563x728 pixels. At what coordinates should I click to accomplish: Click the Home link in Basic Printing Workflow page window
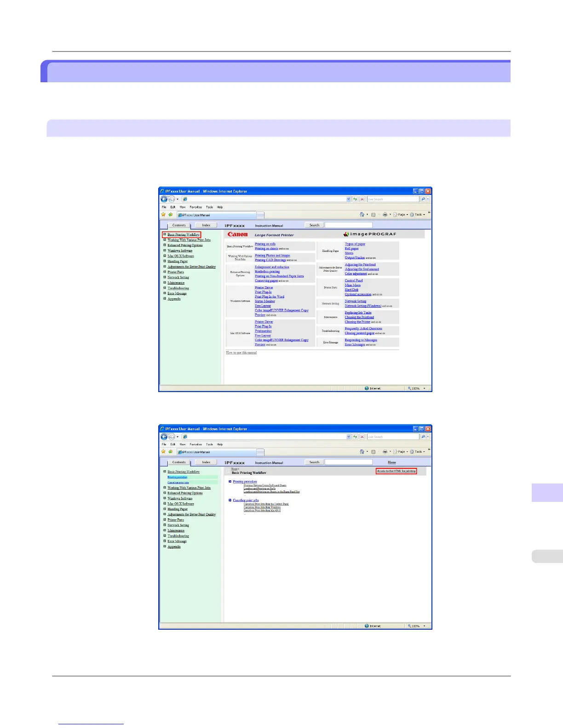[x=392, y=462]
